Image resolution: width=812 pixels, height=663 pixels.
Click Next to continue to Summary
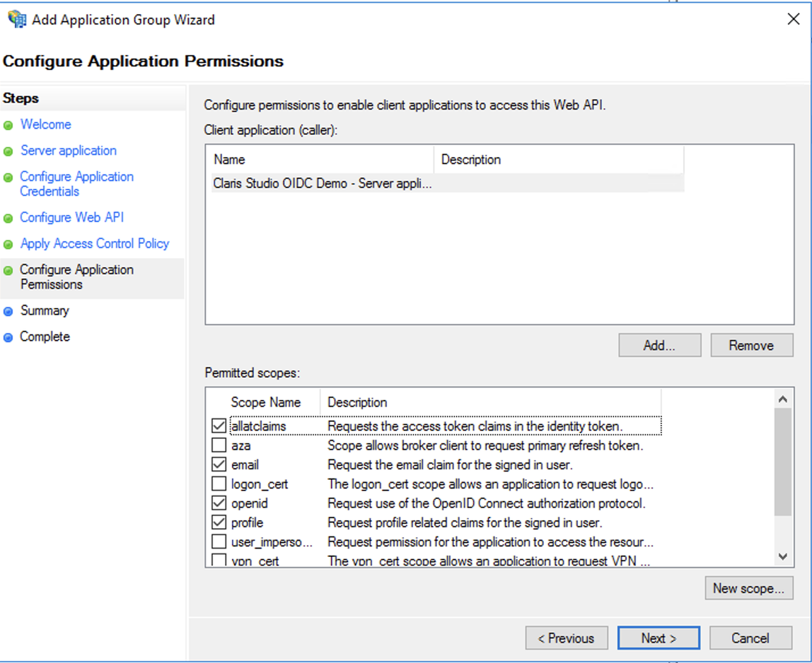[659, 638]
